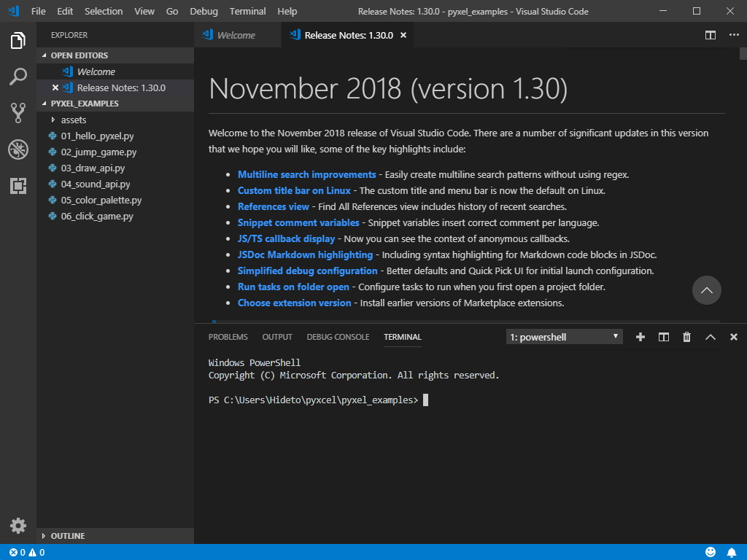
Task: Switch to the Welcome tab
Action: [237, 34]
